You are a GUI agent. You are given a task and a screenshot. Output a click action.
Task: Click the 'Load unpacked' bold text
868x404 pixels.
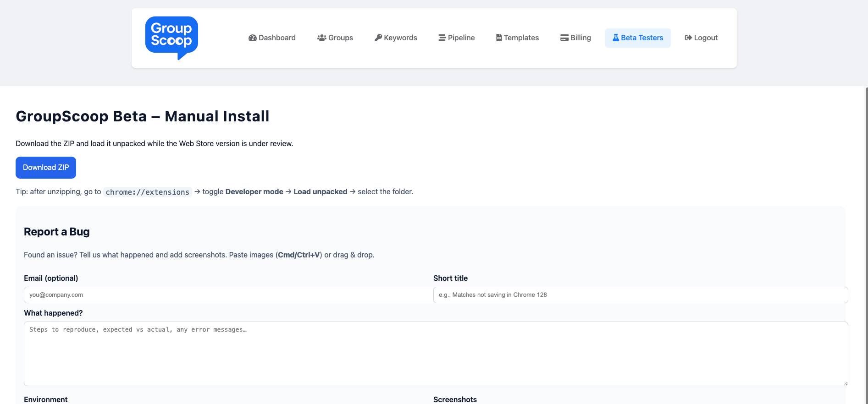click(321, 192)
